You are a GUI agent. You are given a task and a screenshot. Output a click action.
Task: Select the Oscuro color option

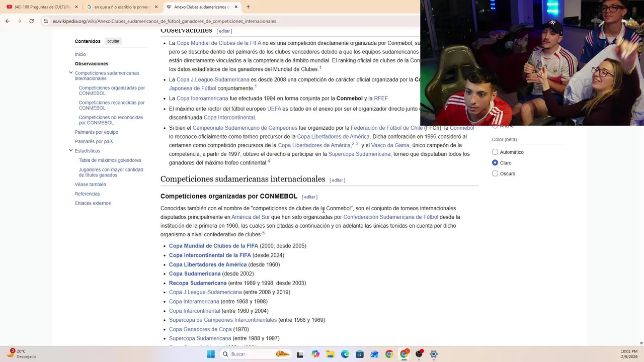click(x=495, y=173)
